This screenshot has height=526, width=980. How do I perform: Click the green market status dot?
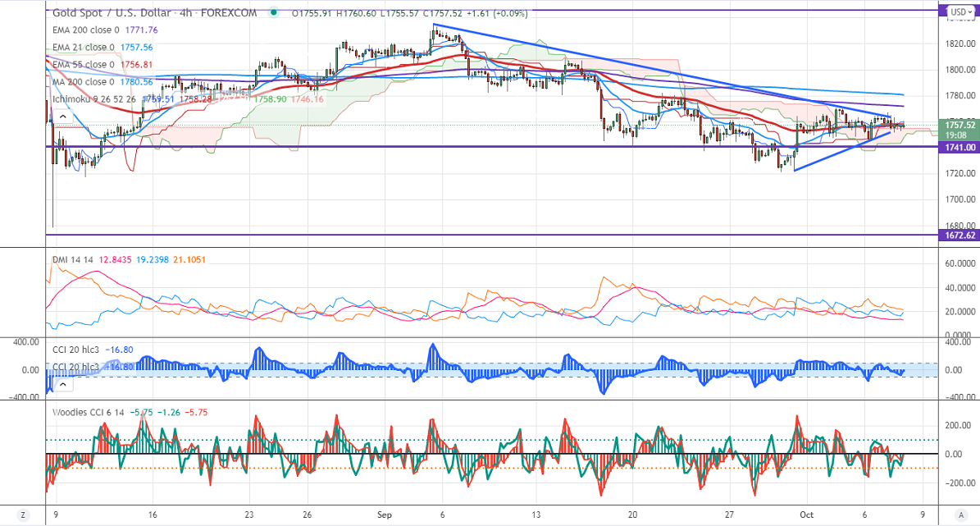pyautogui.click(x=274, y=12)
